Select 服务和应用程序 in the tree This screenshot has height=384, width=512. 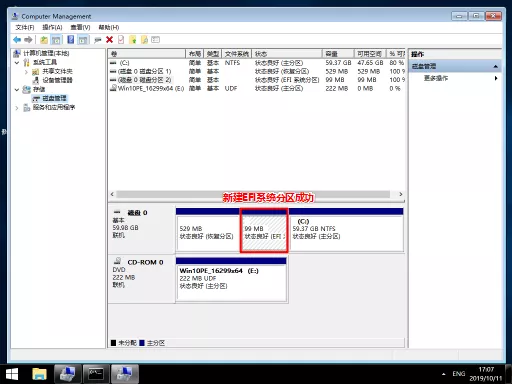[x=54, y=107]
